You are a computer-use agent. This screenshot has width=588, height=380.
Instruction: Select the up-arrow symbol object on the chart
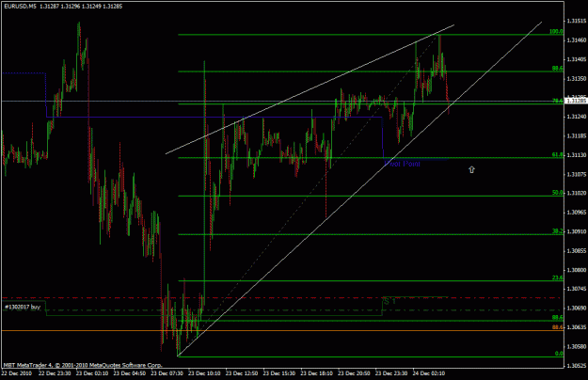coord(471,169)
